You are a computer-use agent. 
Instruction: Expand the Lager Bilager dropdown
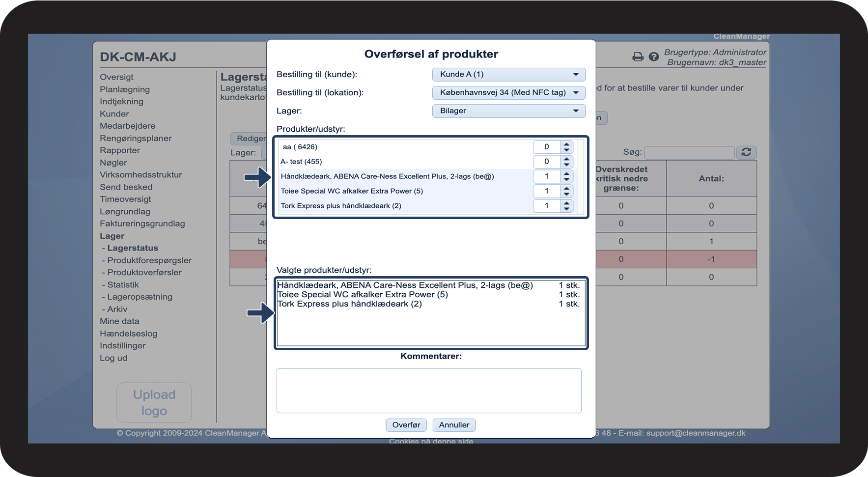point(509,111)
